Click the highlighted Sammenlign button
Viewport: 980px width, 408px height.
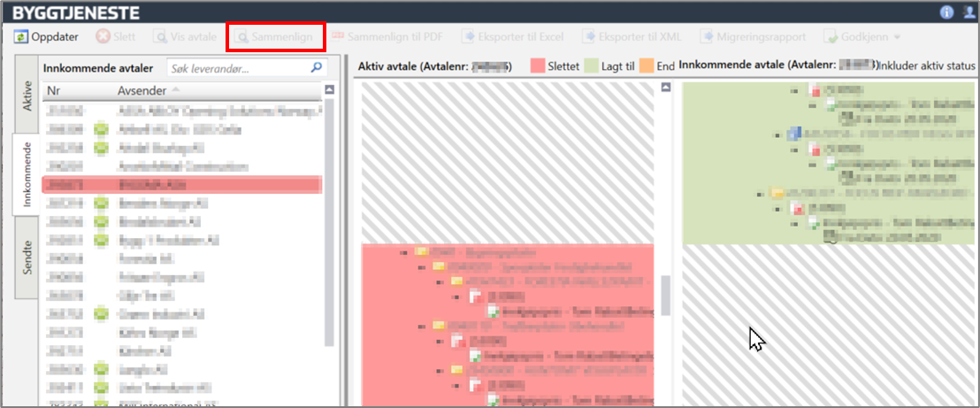275,37
